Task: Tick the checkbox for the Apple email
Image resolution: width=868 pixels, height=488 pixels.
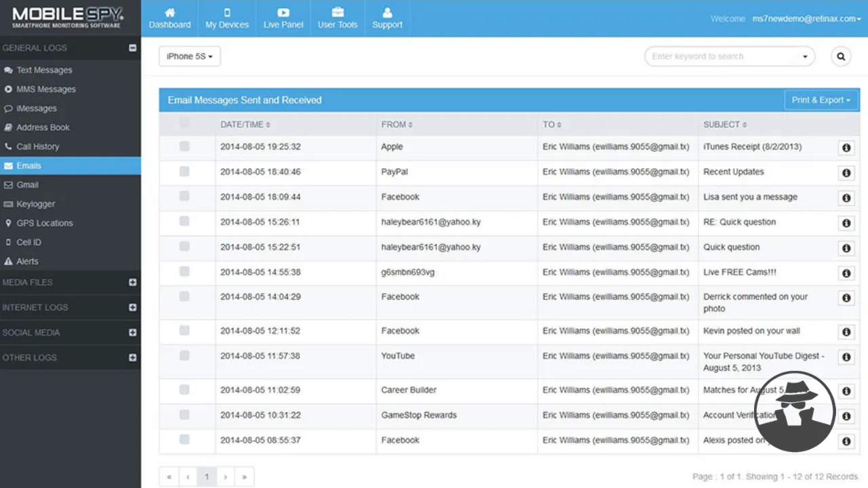Action: 184,146
